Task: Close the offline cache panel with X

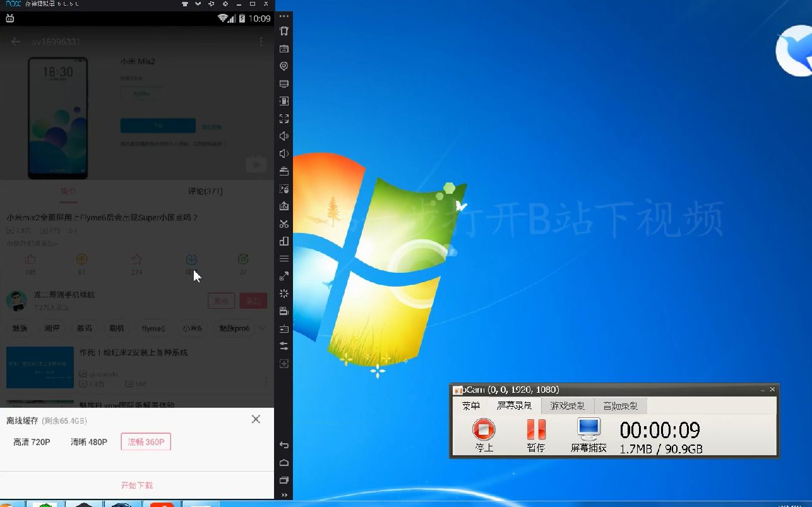Action: point(256,419)
